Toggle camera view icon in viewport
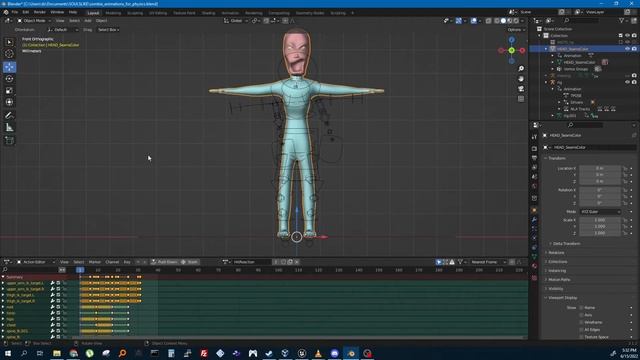640x360 pixels. point(521,89)
